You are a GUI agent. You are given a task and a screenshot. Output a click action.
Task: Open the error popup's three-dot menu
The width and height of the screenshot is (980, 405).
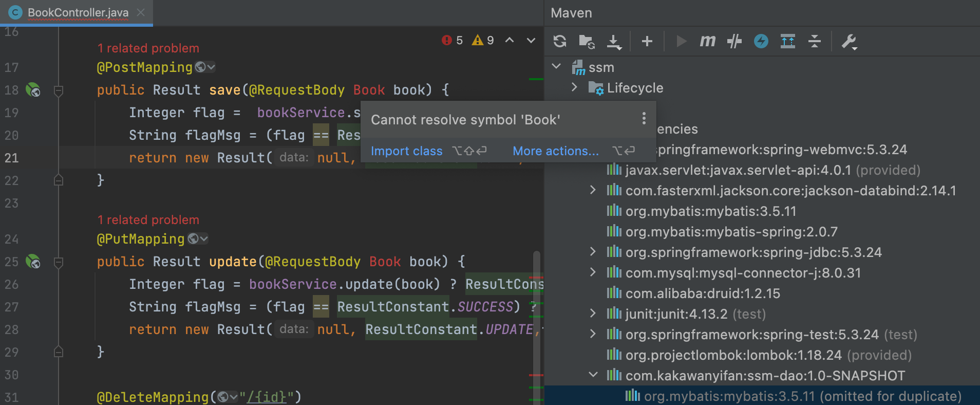pos(644,119)
